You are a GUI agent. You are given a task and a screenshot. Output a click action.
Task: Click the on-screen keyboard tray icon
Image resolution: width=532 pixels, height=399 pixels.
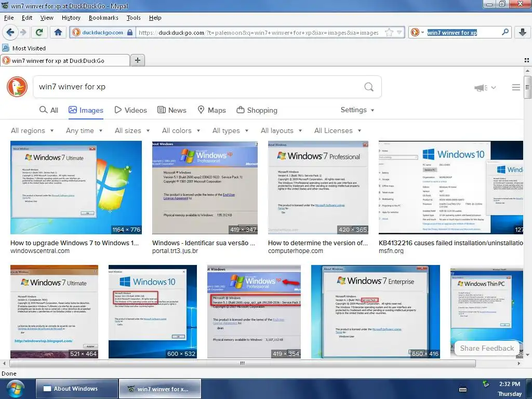coord(463,390)
